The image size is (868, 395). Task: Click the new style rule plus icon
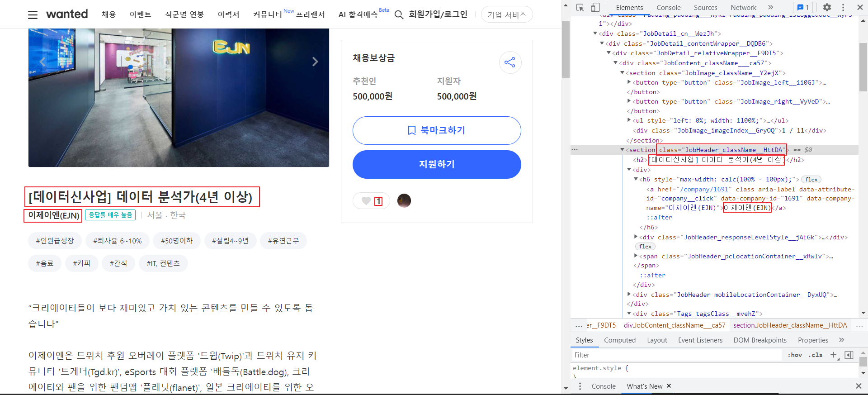[833, 355]
